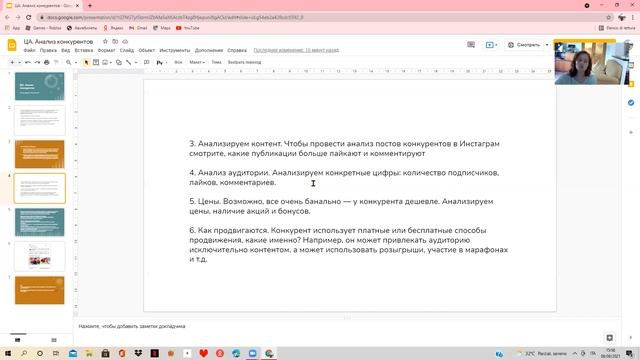This screenshot has width=640, height=360.
Task: Open the Google Slides home logo
Action: pos(12,45)
